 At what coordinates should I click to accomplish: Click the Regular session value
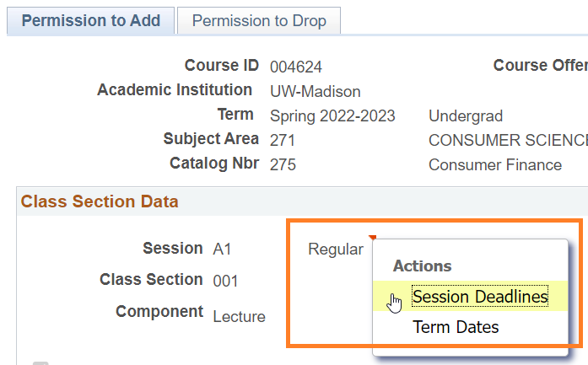point(336,250)
